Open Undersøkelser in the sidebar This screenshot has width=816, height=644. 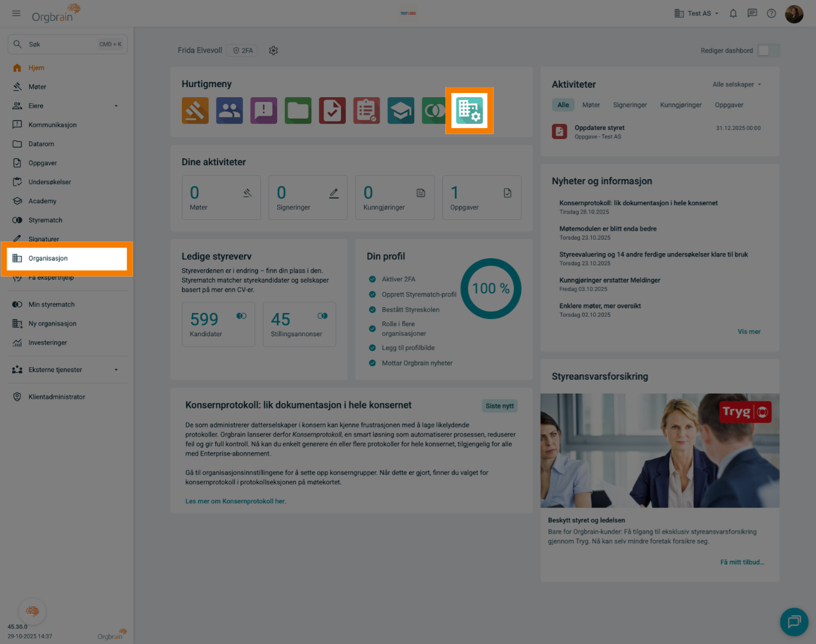pyautogui.click(x=67, y=182)
